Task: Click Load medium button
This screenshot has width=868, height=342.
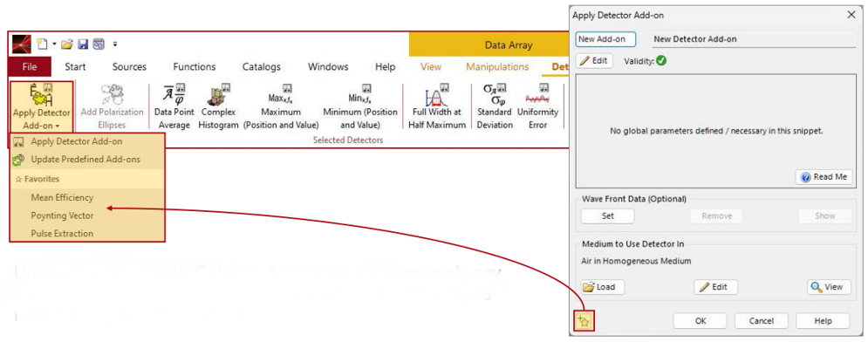Action: click(603, 287)
